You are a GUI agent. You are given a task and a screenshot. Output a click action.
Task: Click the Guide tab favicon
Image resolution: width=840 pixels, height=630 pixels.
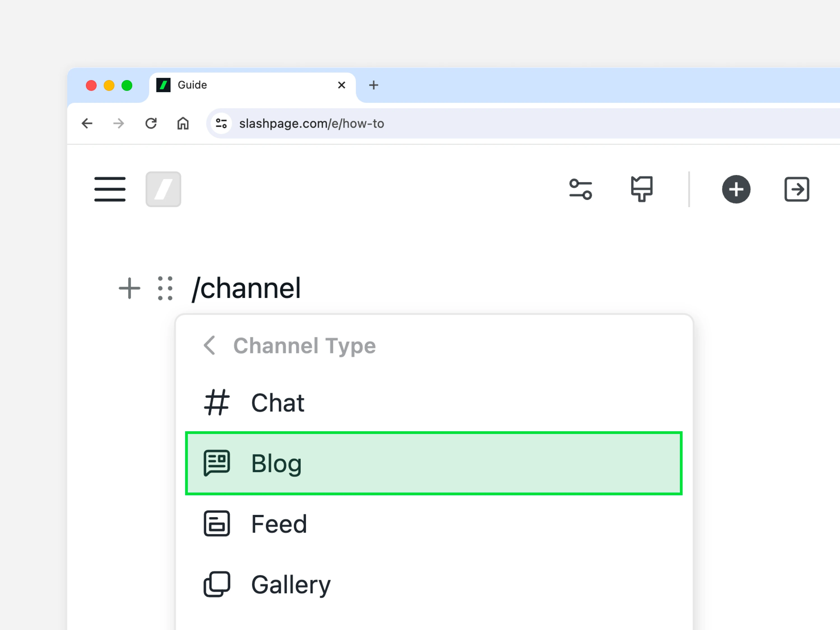pyautogui.click(x=163, y=85)
